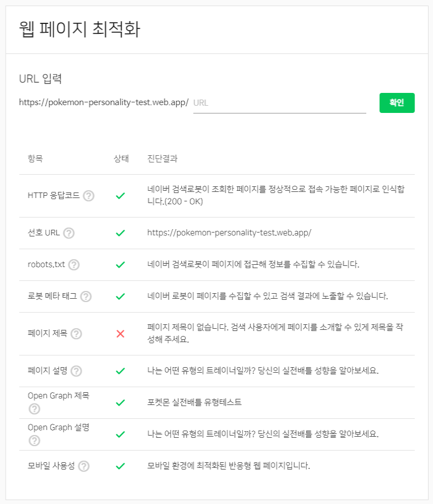433x504 pixels.
Task: Open the help tooltip for 선호 URL
Action: [69, 233]
